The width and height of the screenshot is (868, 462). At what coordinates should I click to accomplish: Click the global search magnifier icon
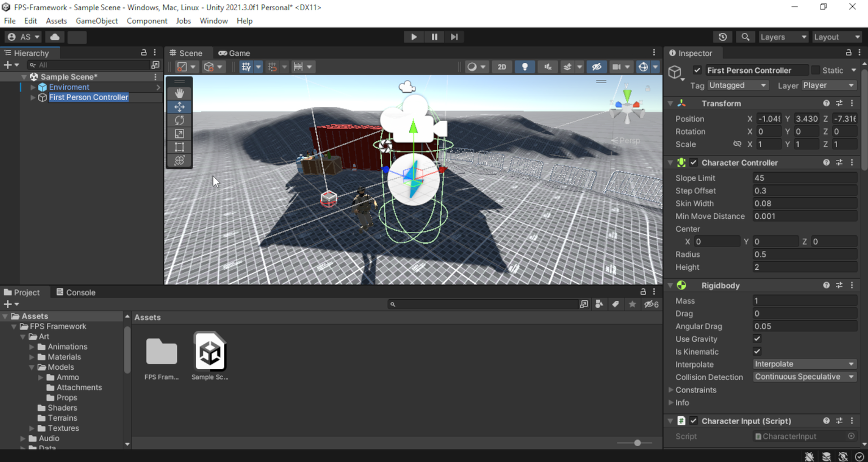745,37
